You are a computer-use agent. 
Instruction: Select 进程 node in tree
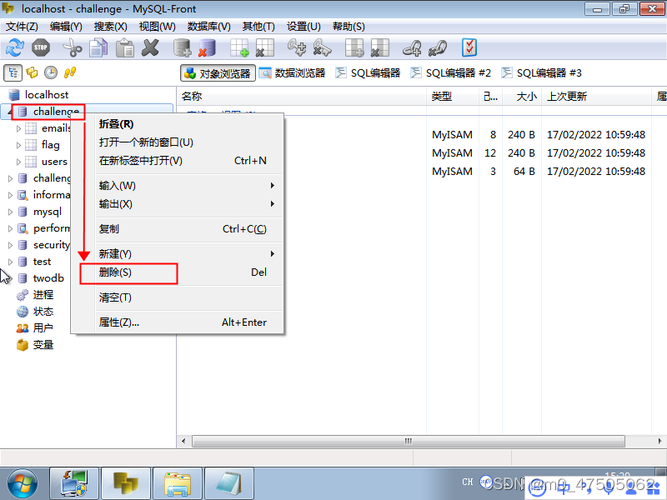coord(43,295)
